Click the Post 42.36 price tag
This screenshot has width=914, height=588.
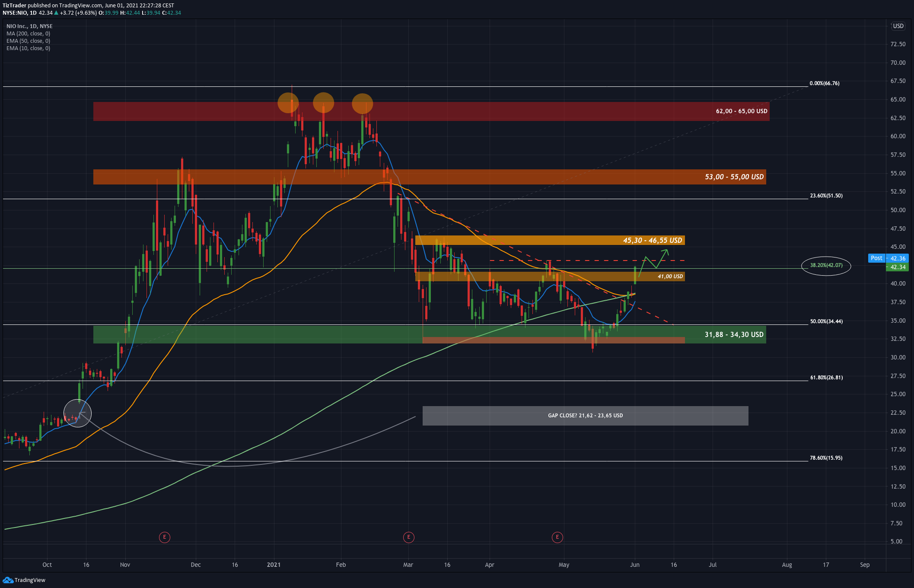coord(889,258)
